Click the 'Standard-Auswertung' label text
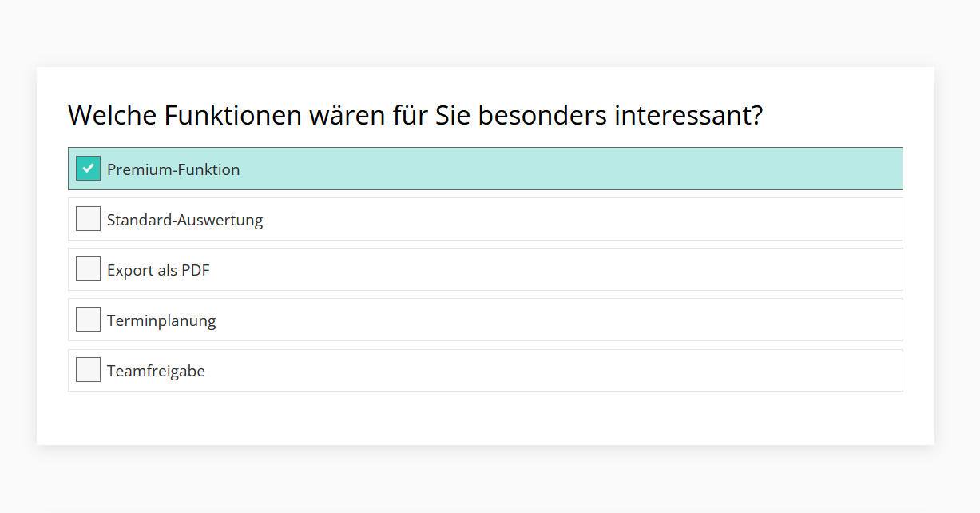980x513 pixels. click(x=184, y=220)
